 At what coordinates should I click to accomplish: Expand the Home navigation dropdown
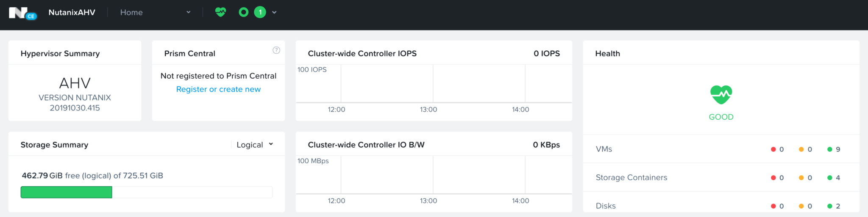click(x=189, y=12)
